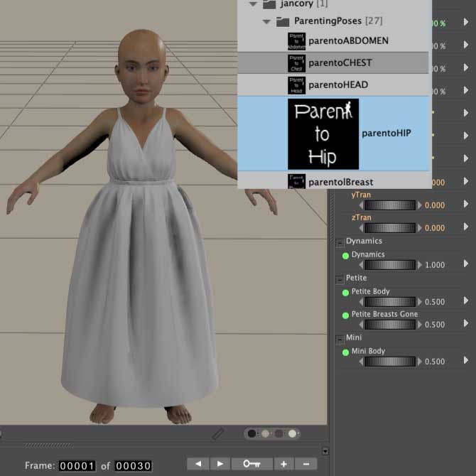
Task: Click the delete keyframe minus button
Action: (305, 464)
